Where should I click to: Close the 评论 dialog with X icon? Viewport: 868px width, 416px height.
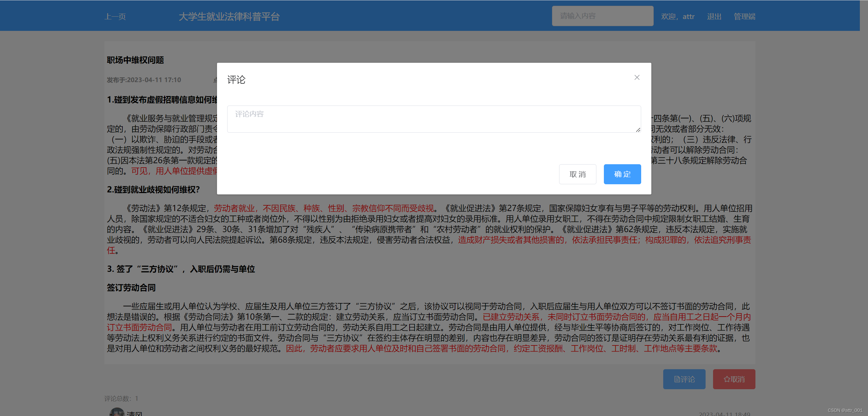[x=637, y=77]
